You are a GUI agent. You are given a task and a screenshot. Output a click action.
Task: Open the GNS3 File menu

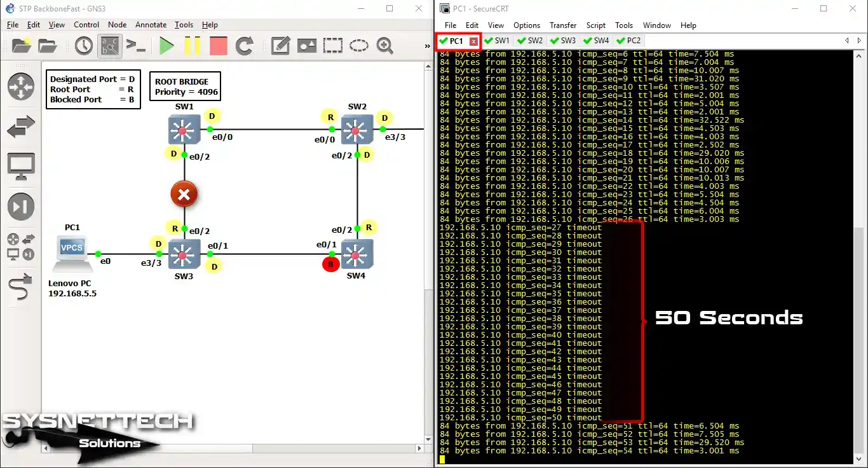pyautogui.click(x=13, y=25)
